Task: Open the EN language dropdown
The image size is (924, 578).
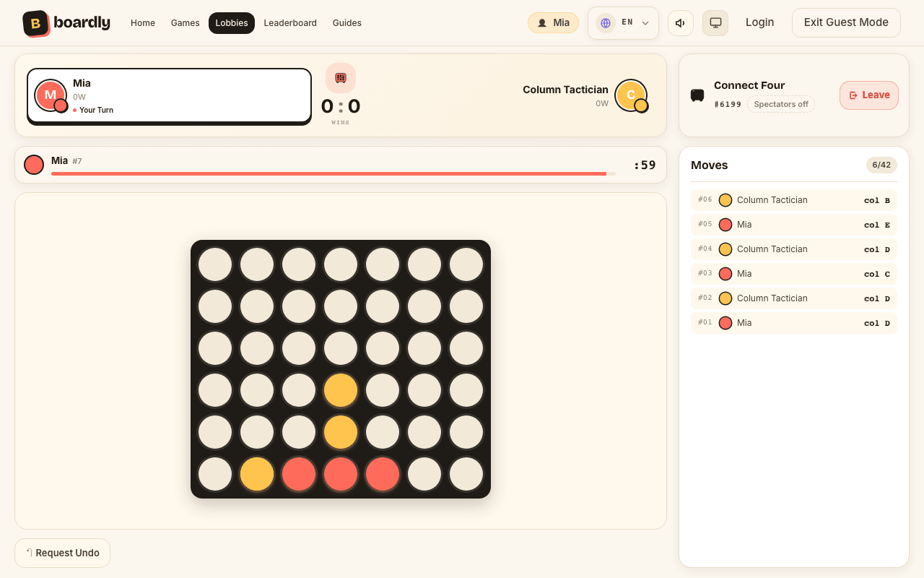Action: coord(623,23)
